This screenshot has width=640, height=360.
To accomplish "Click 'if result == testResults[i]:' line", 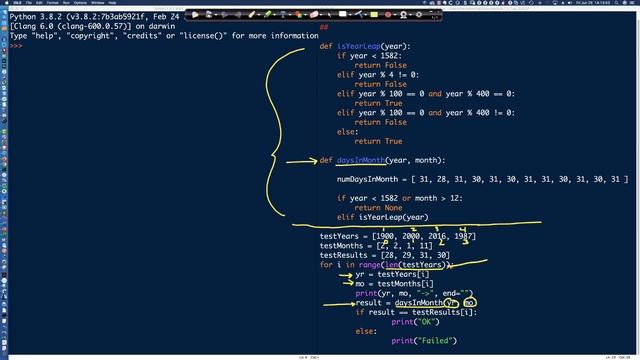I will click(416, 312).
